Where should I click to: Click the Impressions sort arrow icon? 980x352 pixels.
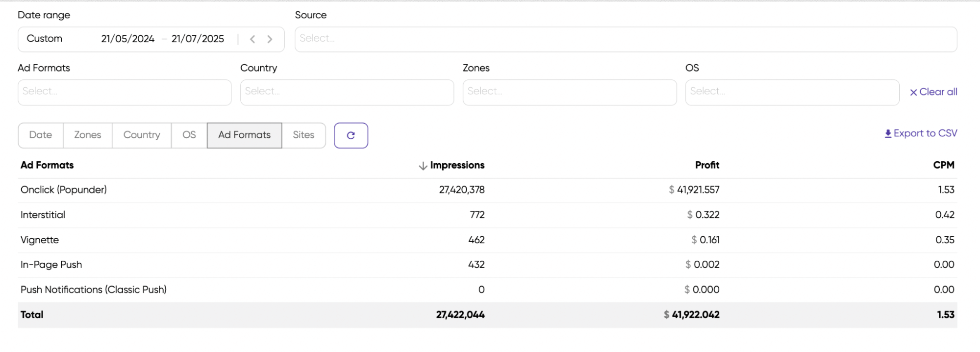[x=423, y=166]
